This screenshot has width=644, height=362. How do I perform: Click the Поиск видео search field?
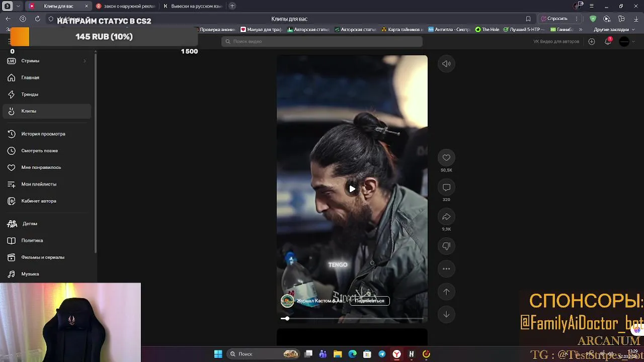322,41
